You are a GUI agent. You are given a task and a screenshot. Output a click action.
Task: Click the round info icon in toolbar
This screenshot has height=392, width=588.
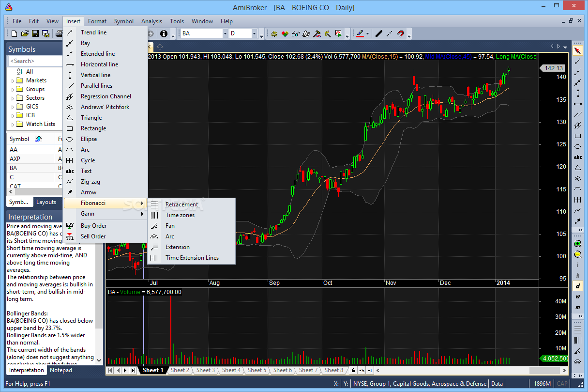click(x=164, y=33)
